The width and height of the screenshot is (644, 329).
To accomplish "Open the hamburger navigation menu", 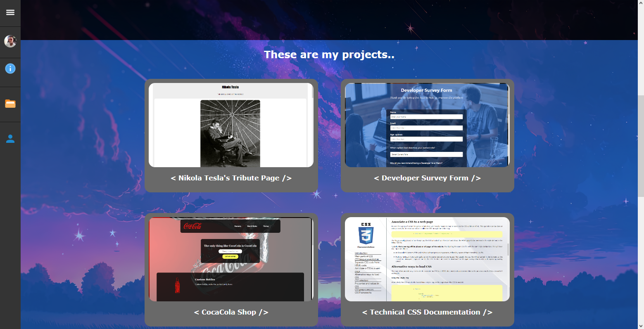I will click(x=10, y=12).
